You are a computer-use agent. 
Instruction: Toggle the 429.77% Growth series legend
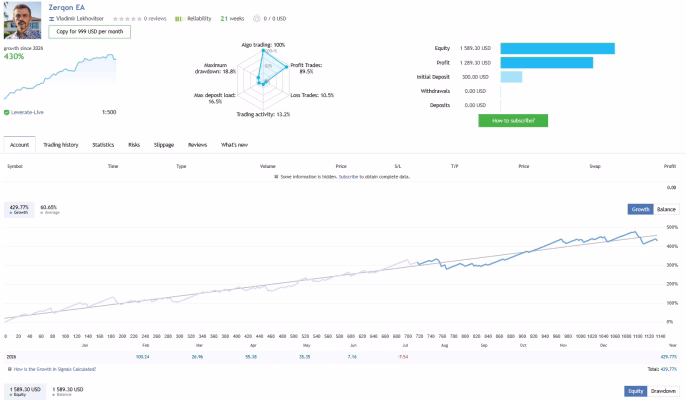click(19, 209)
